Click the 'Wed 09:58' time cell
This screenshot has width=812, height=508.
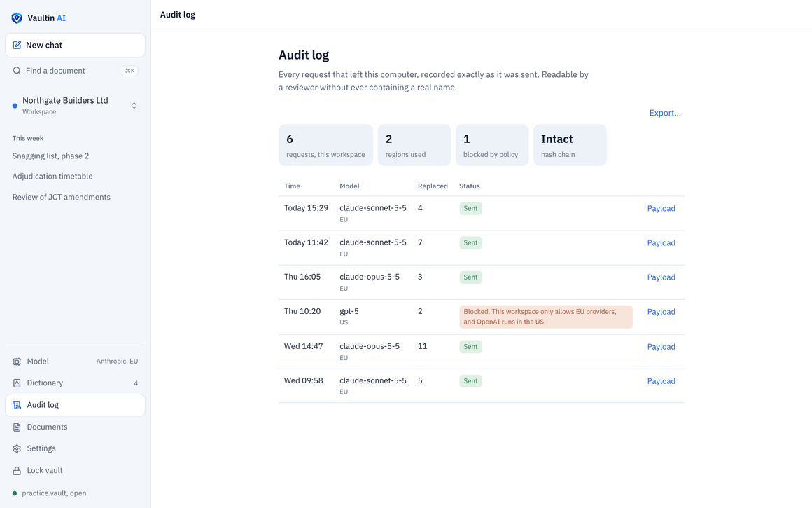304,380
